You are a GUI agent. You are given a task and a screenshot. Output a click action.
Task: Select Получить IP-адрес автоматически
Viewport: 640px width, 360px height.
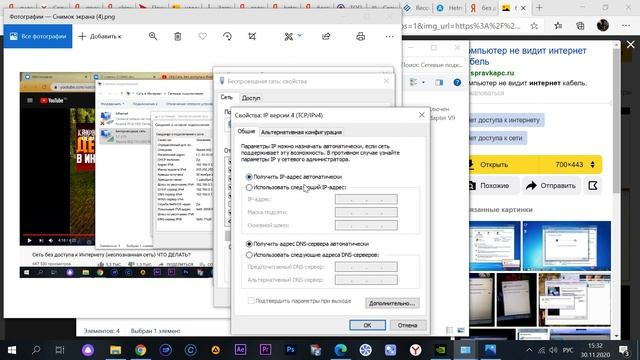coord(294,177)
